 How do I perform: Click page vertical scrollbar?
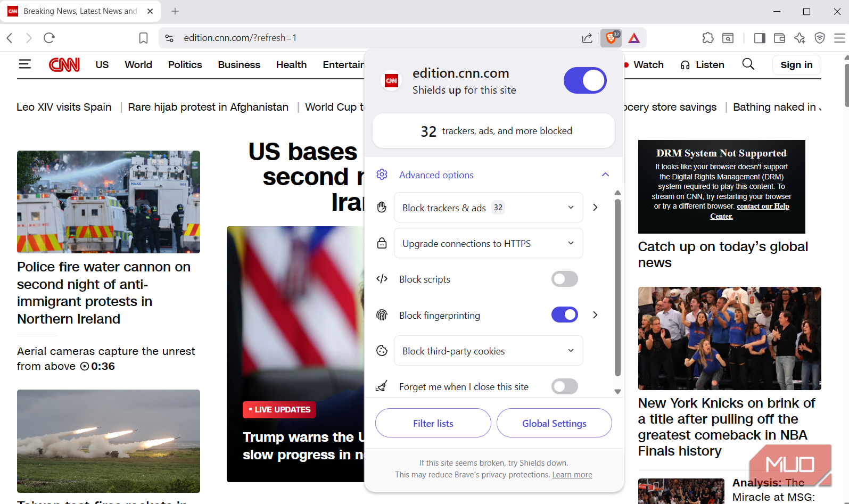846,85
